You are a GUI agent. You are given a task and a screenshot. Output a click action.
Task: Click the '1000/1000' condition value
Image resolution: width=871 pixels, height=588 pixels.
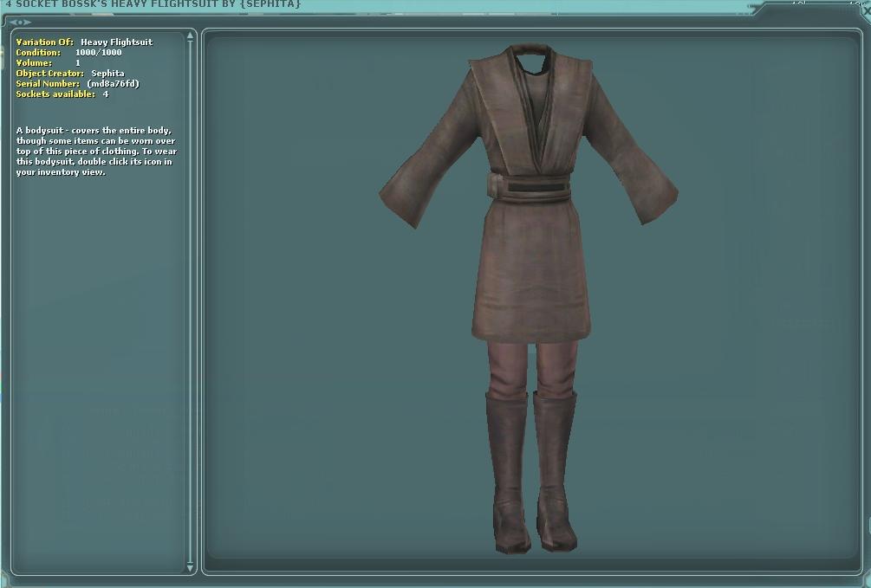[98, 53]
